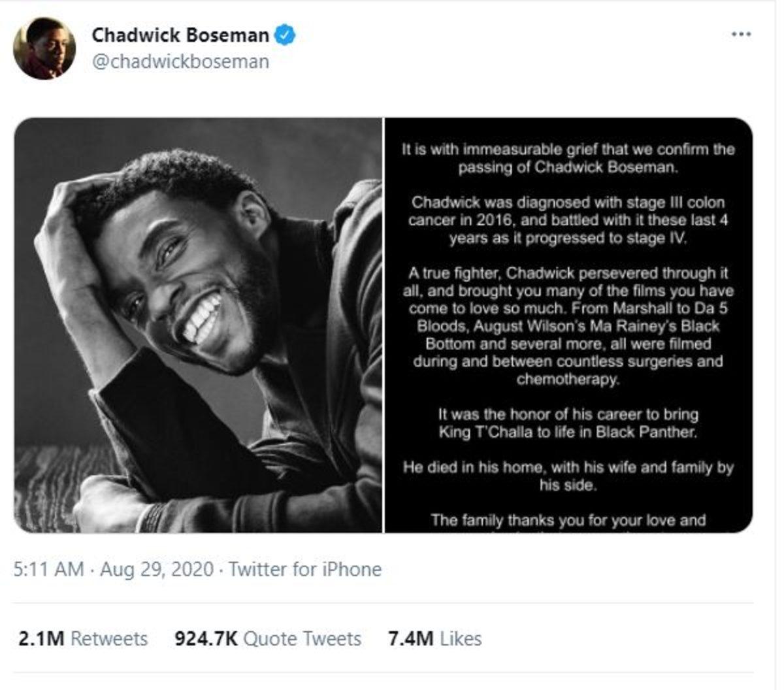Open the black-and-white portrait photo
This screenshot has width=784, height=690.
[198, 325]
